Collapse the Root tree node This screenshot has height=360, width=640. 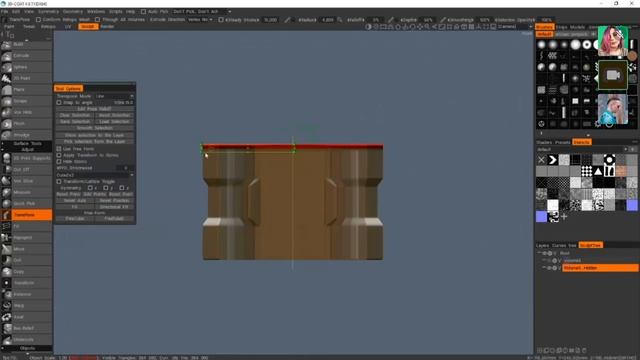(x=539, y=253)
